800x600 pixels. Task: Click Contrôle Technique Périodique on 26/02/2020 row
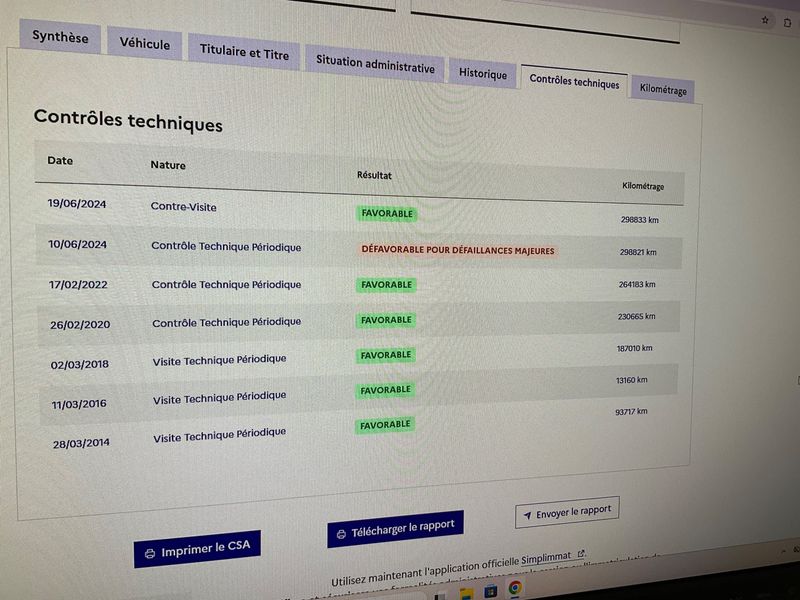pos(227,322)
